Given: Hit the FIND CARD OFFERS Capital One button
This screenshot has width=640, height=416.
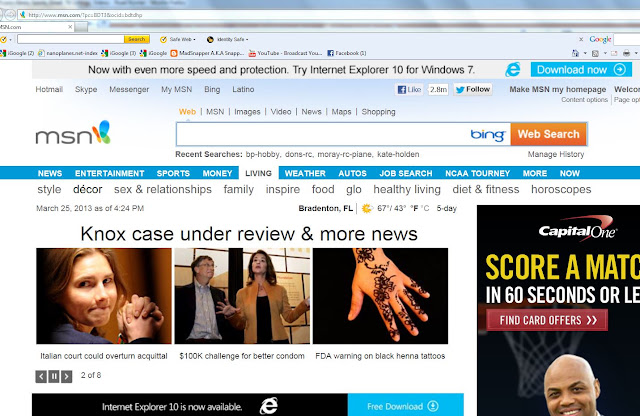Looking at the screenshot, I should 547,320.
